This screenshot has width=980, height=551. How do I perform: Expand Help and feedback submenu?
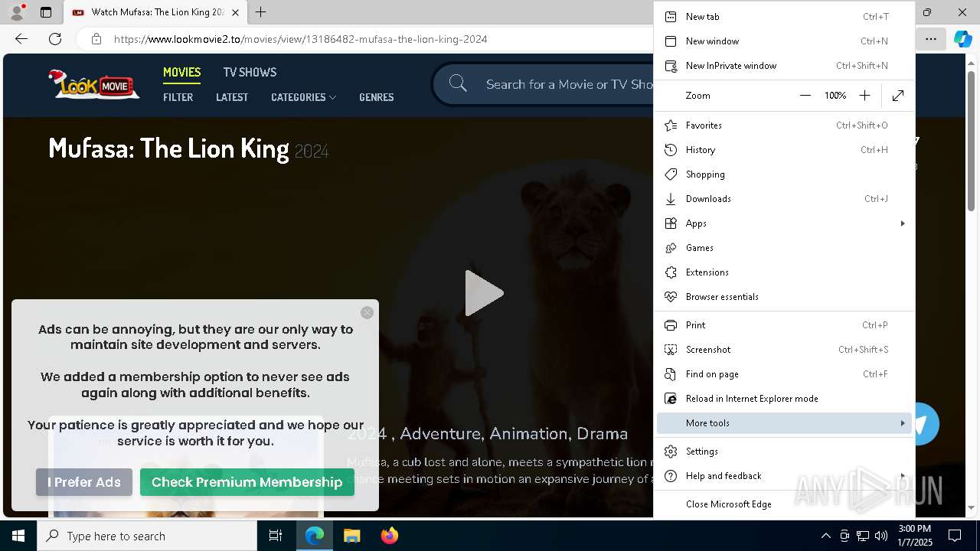pos(784,476)
